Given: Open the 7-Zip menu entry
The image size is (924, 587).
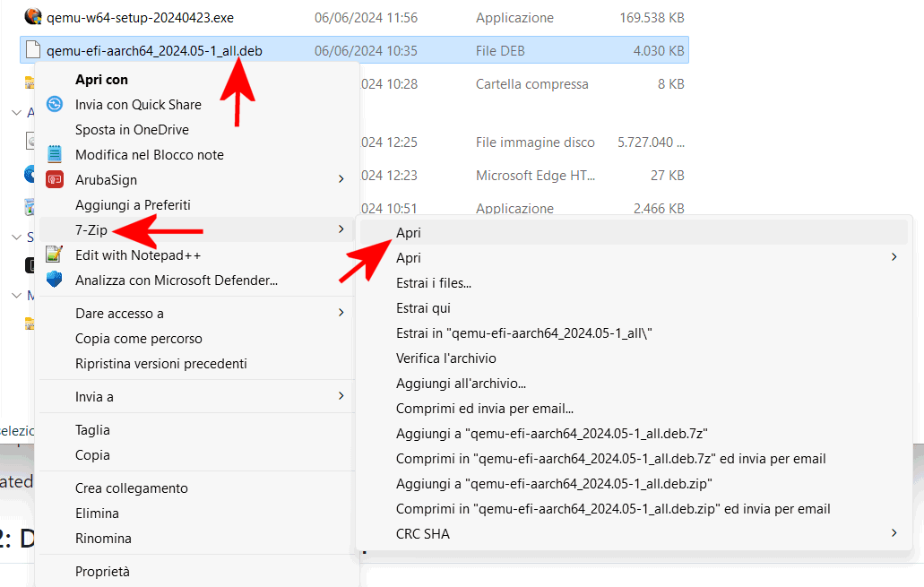Looking at the screenshot, I should pos(91,229).
